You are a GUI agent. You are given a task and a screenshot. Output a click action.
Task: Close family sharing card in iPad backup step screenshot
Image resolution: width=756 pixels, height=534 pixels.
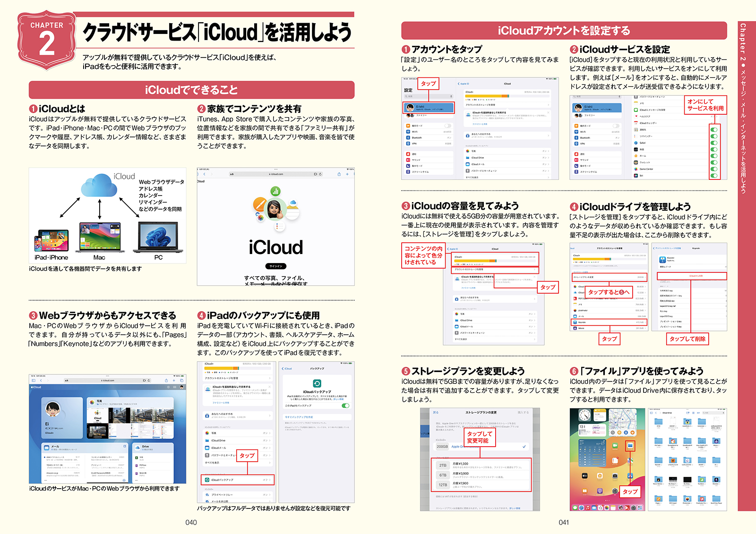(x=270, y=387)
